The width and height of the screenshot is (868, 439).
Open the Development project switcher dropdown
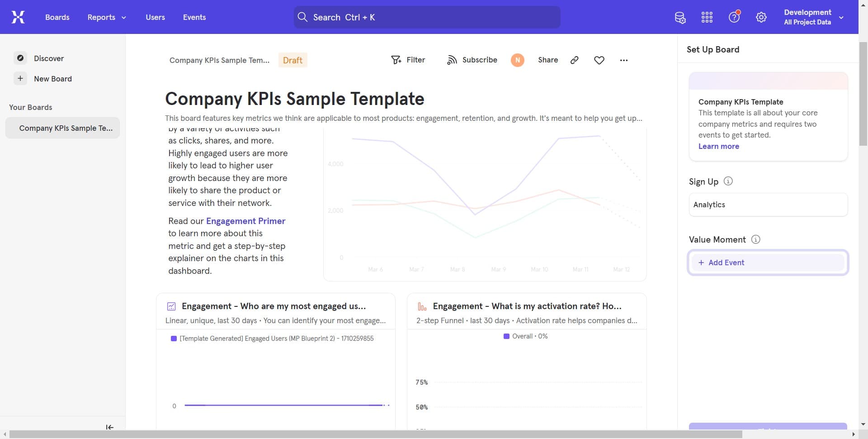point(814,17)
